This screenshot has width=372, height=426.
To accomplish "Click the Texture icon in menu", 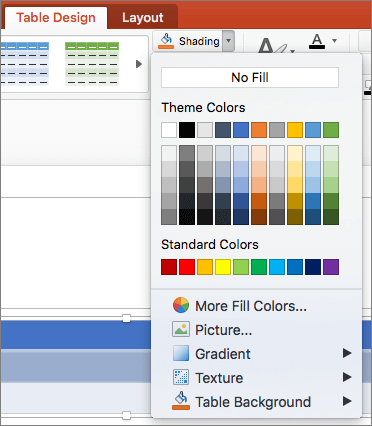I will tap(181, 377).
